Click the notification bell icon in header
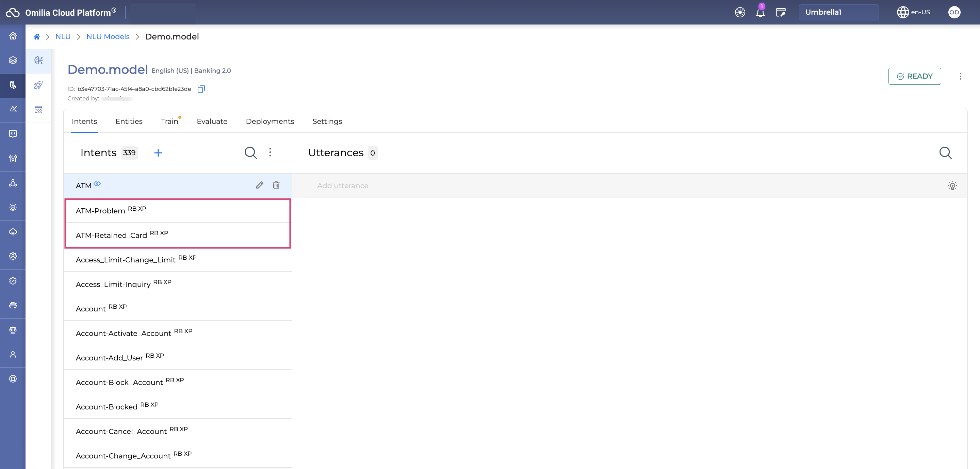The width and height of the screenshot is (980, 469). click(761, 13)
